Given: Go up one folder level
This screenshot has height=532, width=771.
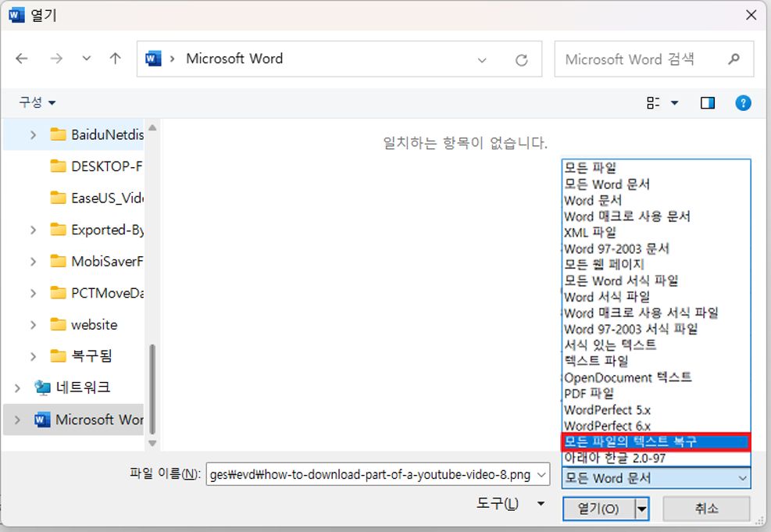Looking at the screenshot, I should [114, 59].
